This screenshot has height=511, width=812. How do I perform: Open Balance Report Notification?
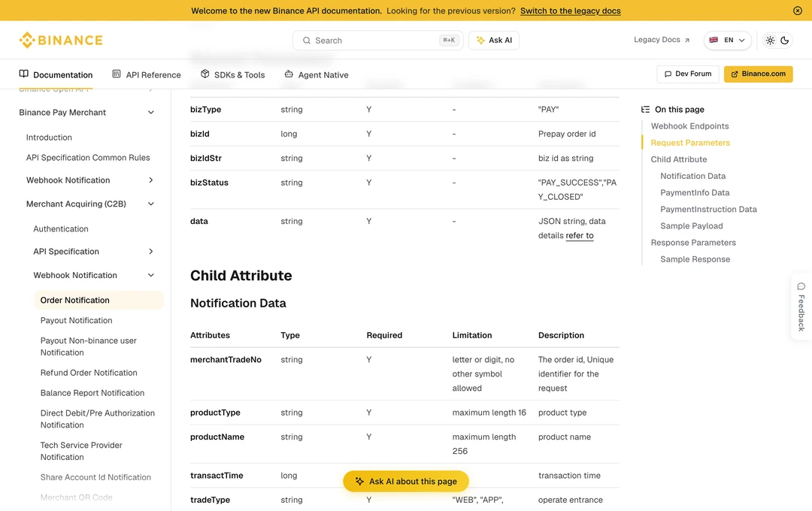coord(92,393)
